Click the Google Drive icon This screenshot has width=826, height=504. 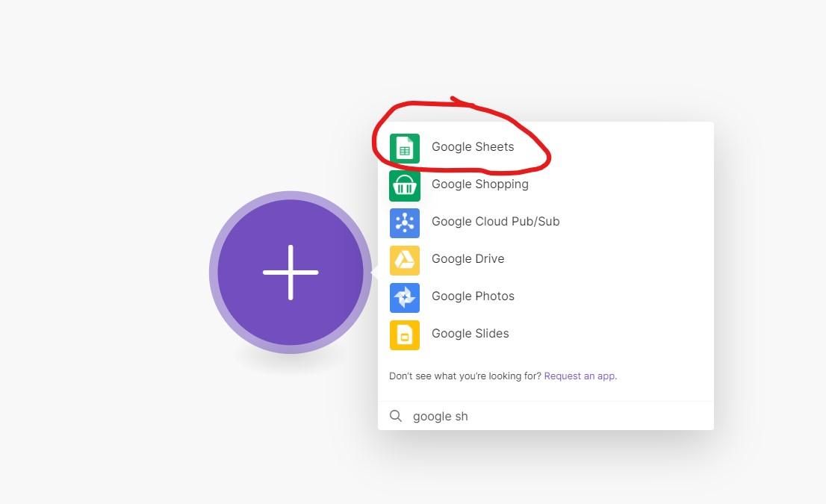pos(405,261)
